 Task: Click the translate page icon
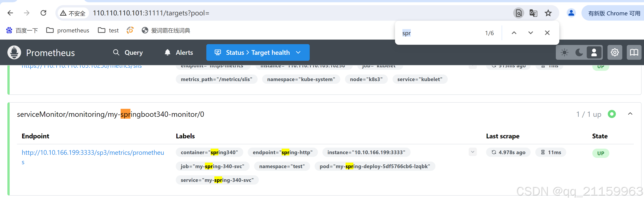(x=533, y=13)
